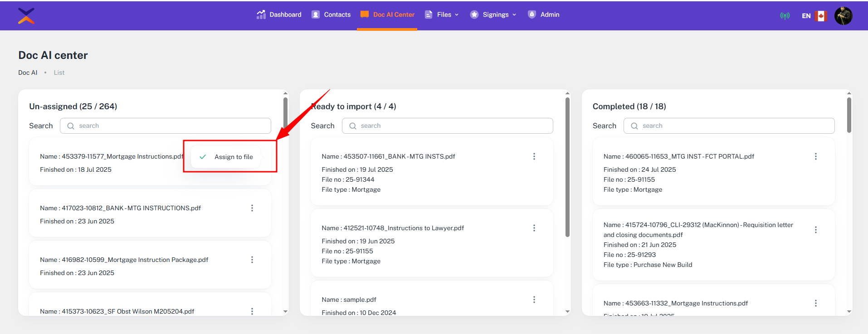This screenshot has height=334, width=868.
Task: Open options menu for 453507-11661_BANK-MTG INSTS.pdf
Action: (534, 156)
